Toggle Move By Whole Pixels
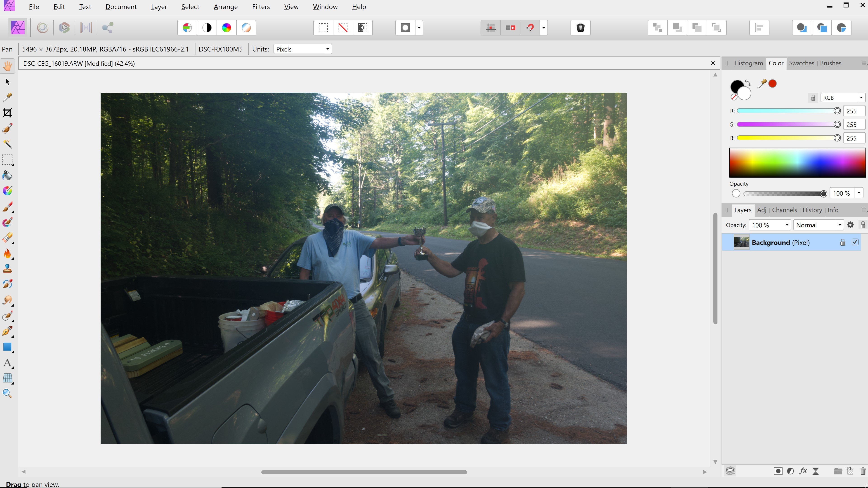Screen dimensions: 868x488 tap(510, 28)
